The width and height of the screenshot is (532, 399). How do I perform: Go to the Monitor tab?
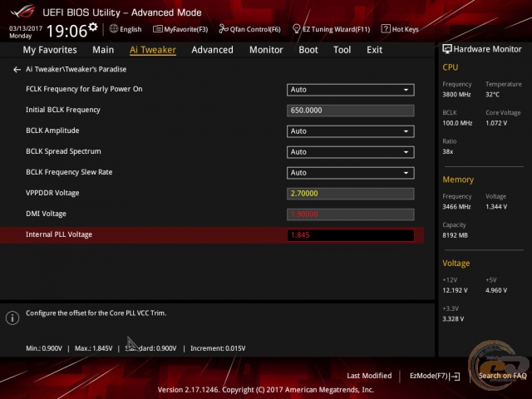(266, 50)
